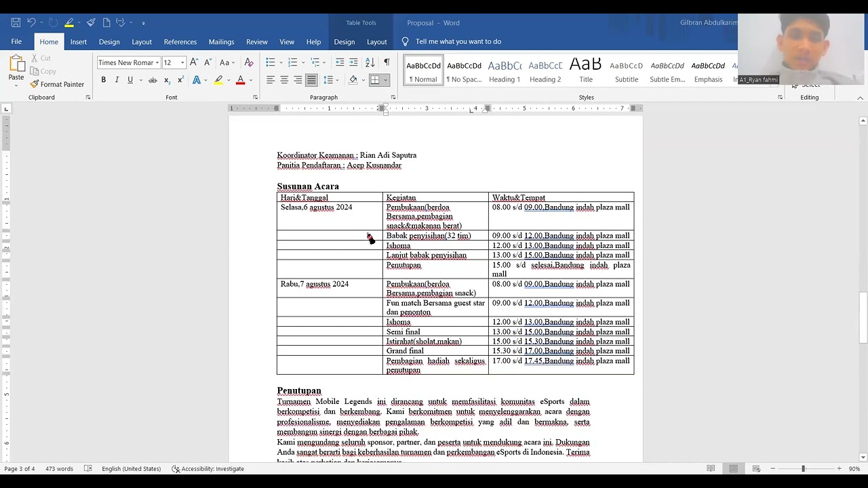
Task: Open Change Case dropdown
Action: [227, 62]
